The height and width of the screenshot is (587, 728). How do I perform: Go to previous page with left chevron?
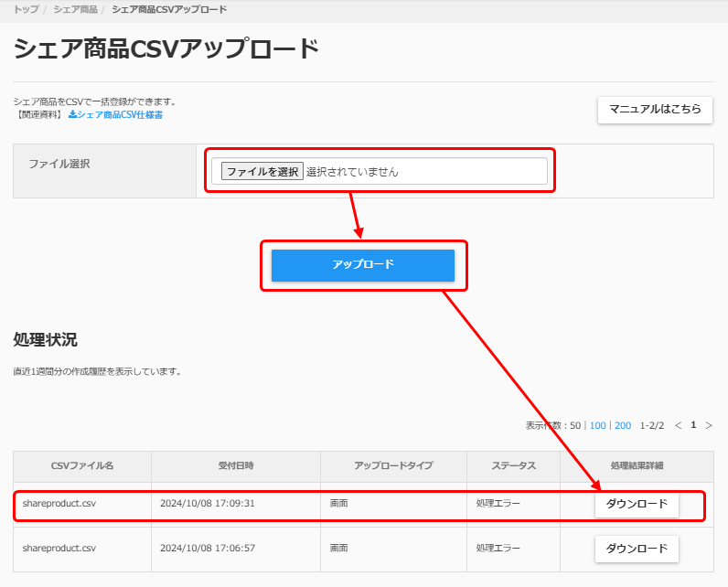tap(678, 425)
